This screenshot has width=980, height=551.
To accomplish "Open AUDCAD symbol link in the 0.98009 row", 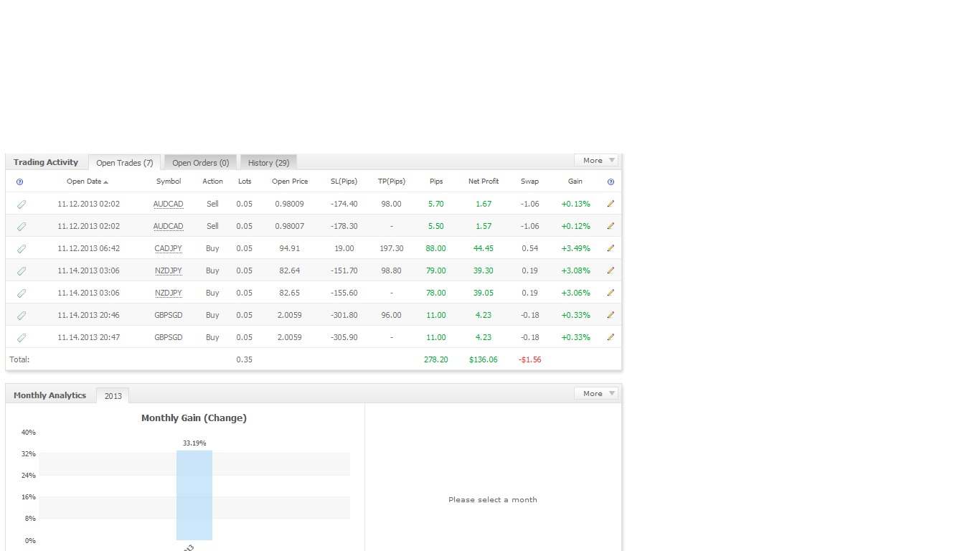I will 169,204.
